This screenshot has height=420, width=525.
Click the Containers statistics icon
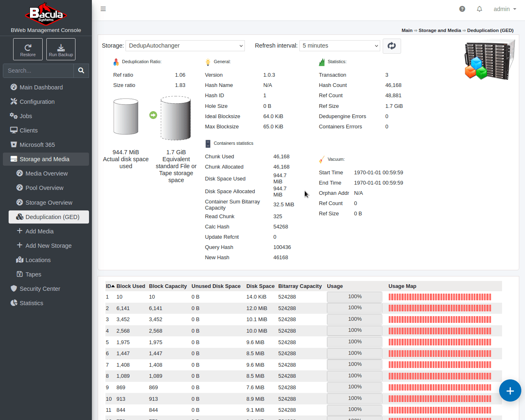[208, 144]
